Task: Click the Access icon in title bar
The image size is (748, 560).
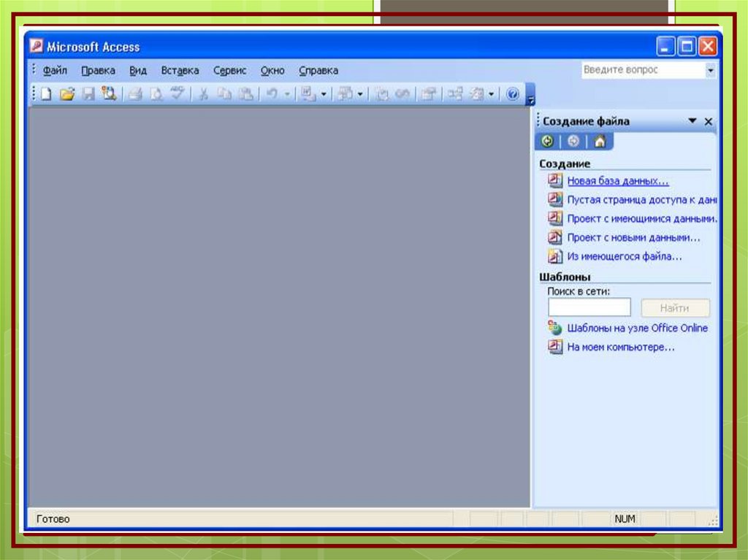Action: click(x=37, y=46)
